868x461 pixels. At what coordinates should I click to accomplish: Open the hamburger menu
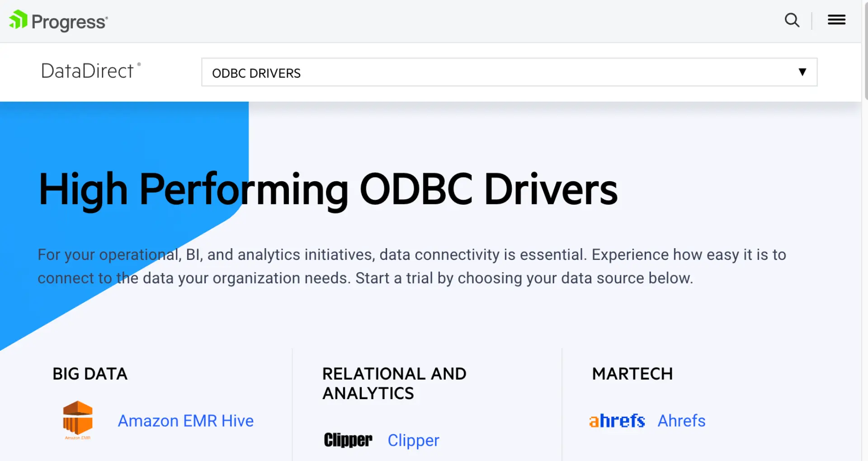836,20
